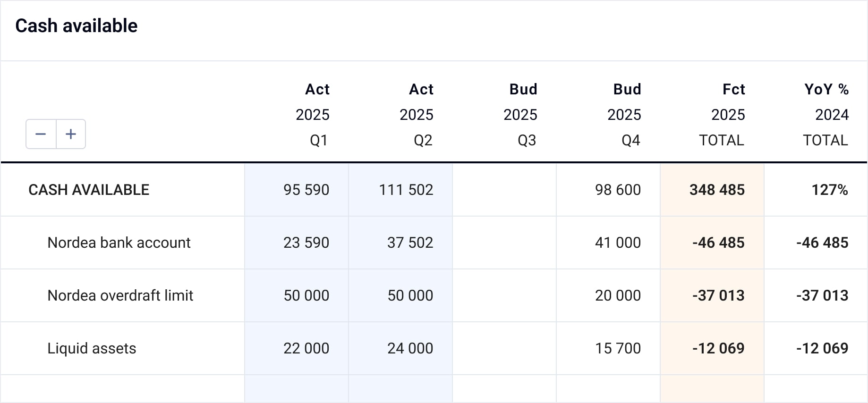Click the plus expand rows button
Viewport: 868px width, 403px height.
[x=71, y=134]
